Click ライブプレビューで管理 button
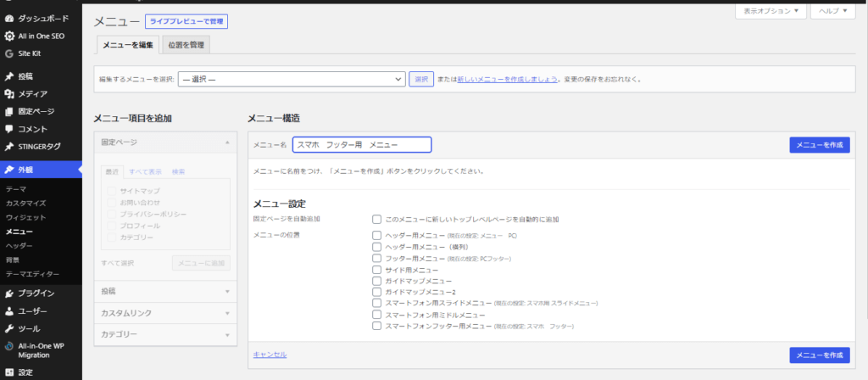Image resolution: width=868 pixels, height=380 pixels. [x=186, y=21]
